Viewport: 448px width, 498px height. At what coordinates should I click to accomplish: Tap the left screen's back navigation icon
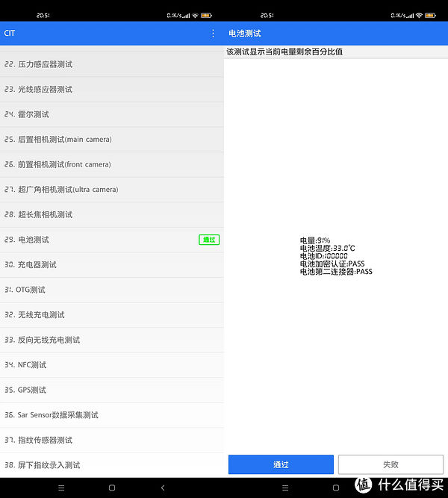coord(163,488)
